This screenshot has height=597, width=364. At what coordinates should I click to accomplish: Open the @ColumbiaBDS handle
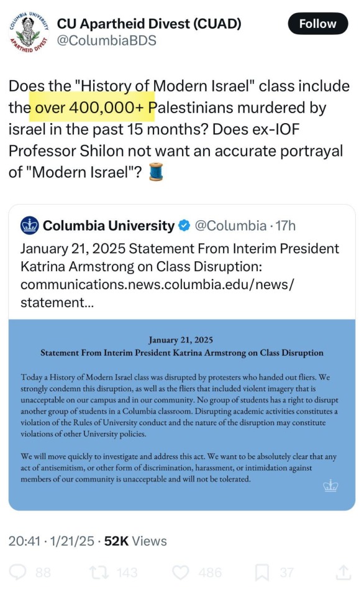click(106, 40)
